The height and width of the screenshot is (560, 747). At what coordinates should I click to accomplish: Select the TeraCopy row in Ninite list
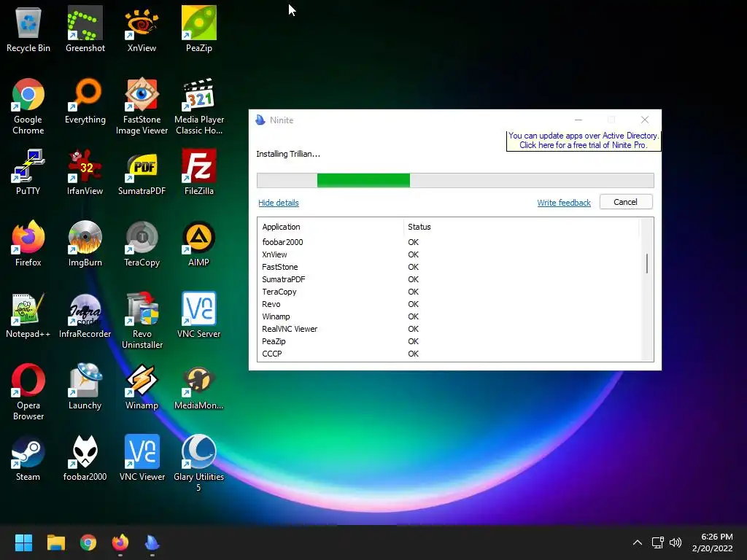[x=449, y=292]
